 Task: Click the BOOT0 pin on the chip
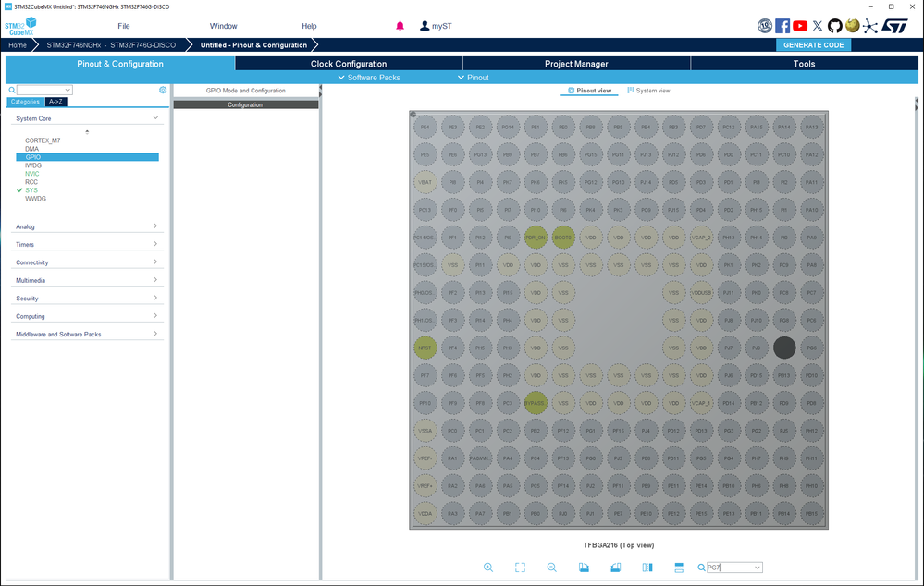coord(562,238)
